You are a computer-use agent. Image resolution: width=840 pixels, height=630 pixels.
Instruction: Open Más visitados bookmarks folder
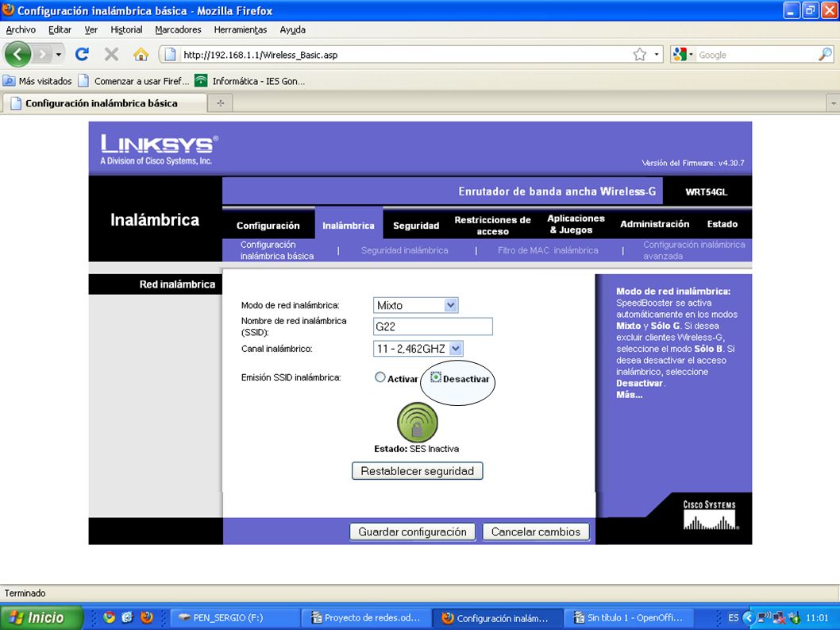37,81
